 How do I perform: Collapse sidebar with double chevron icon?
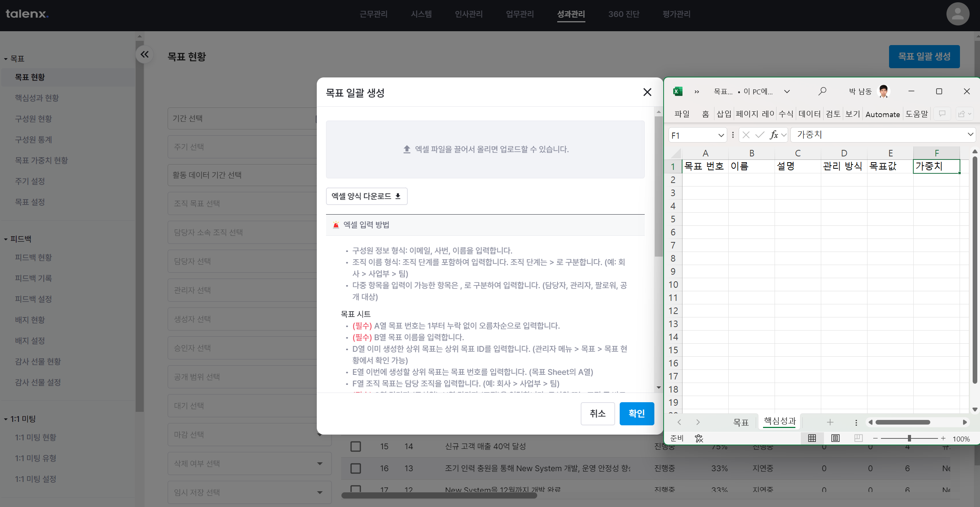145,54
